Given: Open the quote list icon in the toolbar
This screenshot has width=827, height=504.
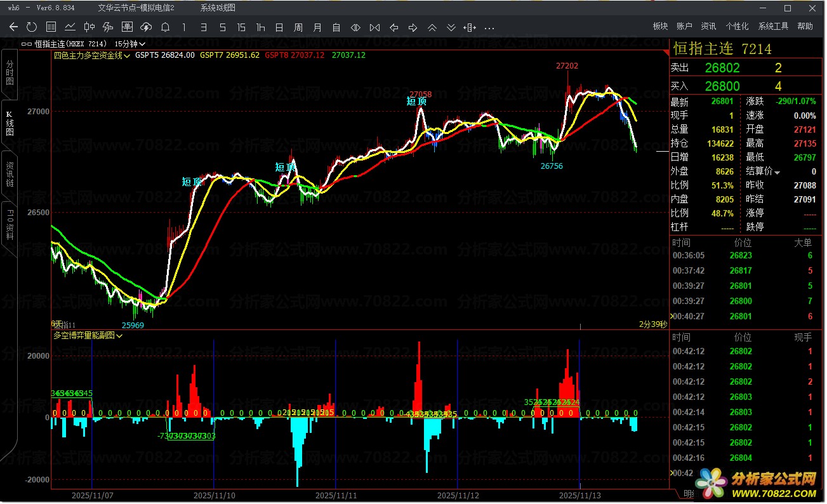Looking at the screenshot, I should pos(51,27).
